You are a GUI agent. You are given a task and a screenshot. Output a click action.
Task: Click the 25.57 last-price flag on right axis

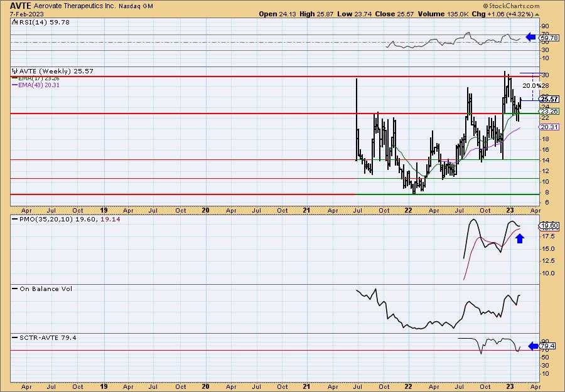(x=549, y=99)
